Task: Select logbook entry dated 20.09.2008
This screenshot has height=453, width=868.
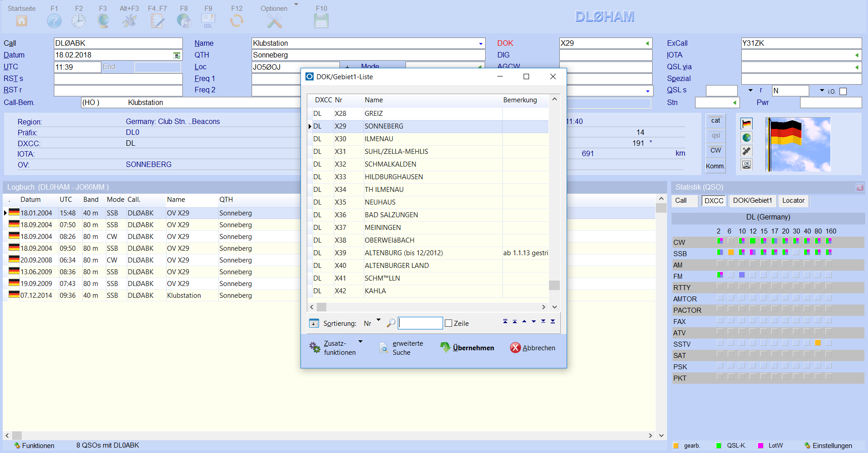Action: pos(329,260)
